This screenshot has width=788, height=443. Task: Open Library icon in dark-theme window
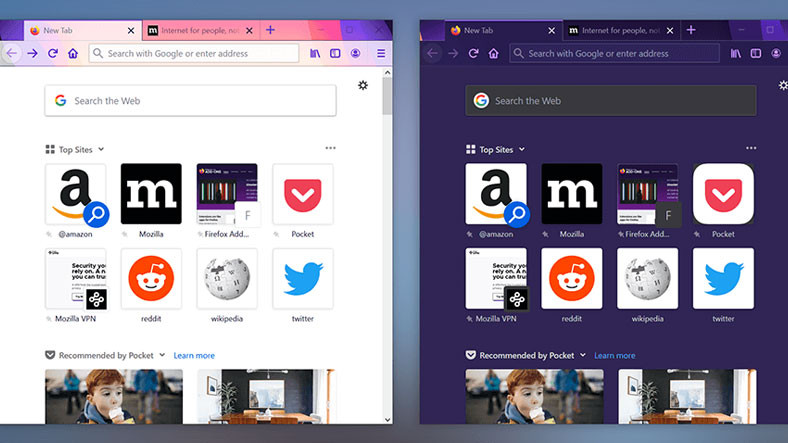pos(736,53)
